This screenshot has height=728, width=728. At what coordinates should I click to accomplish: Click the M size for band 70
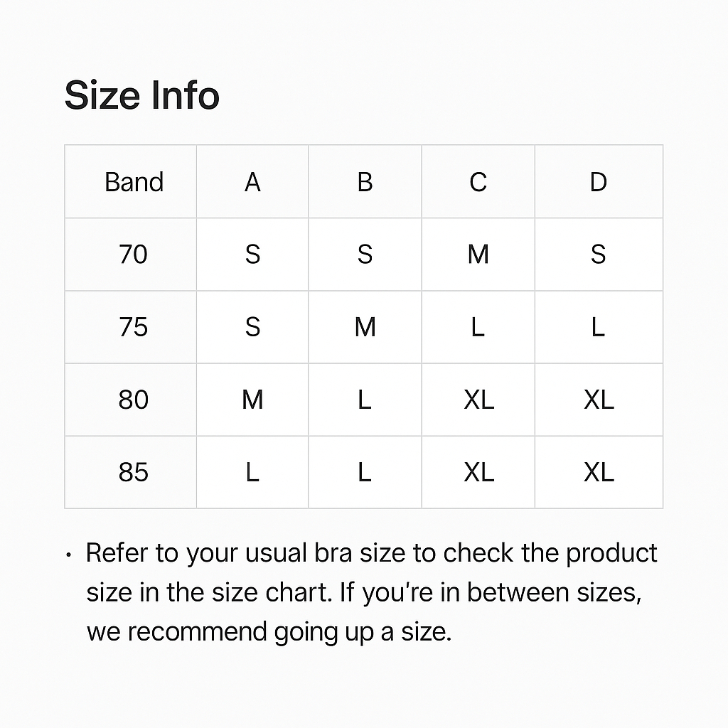click(x=478, y=255)
